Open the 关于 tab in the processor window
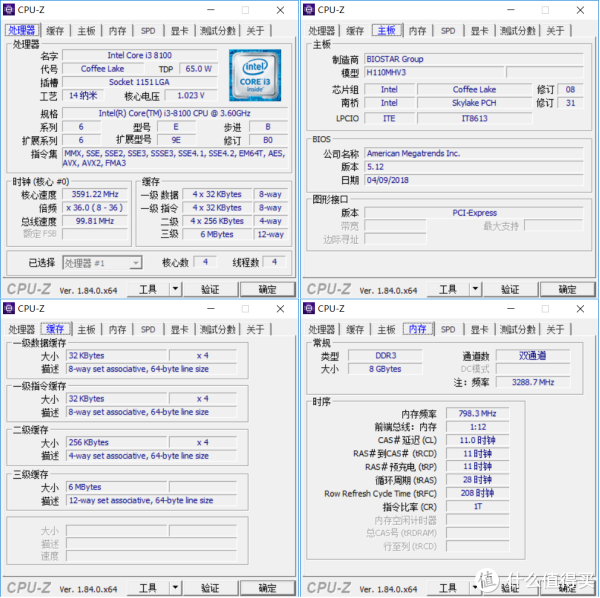The image size is (600, 598). pos(255,31)
